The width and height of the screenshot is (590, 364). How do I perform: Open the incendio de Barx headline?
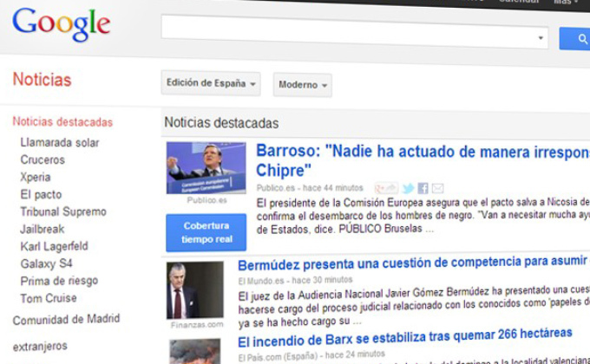(405, 338)
